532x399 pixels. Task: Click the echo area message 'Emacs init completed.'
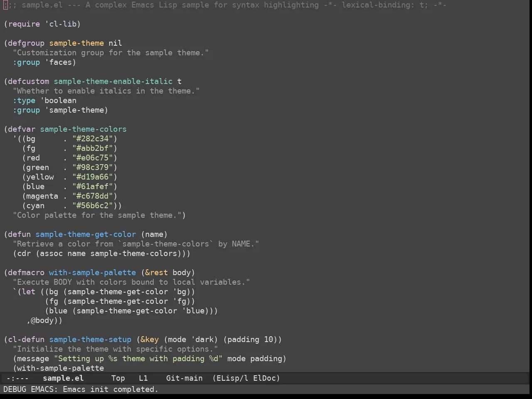[111, 389]
